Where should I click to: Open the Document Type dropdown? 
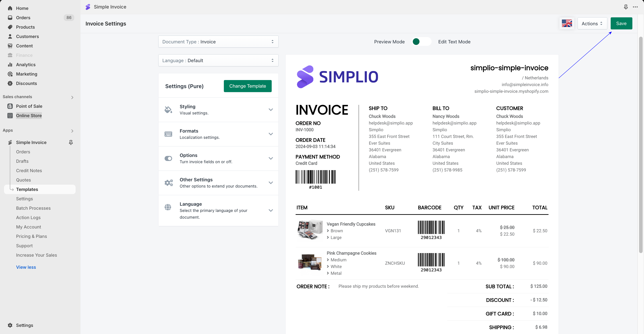tap(218, 42)
